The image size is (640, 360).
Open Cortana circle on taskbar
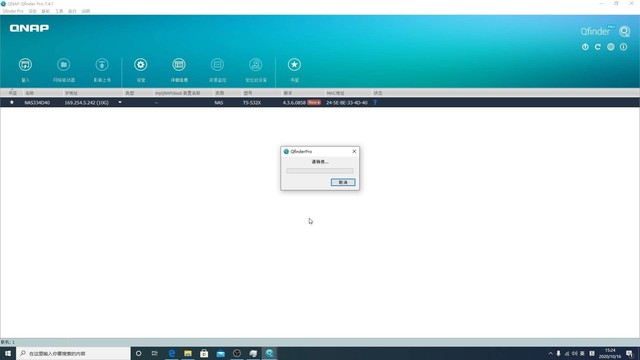click(138, 353)
